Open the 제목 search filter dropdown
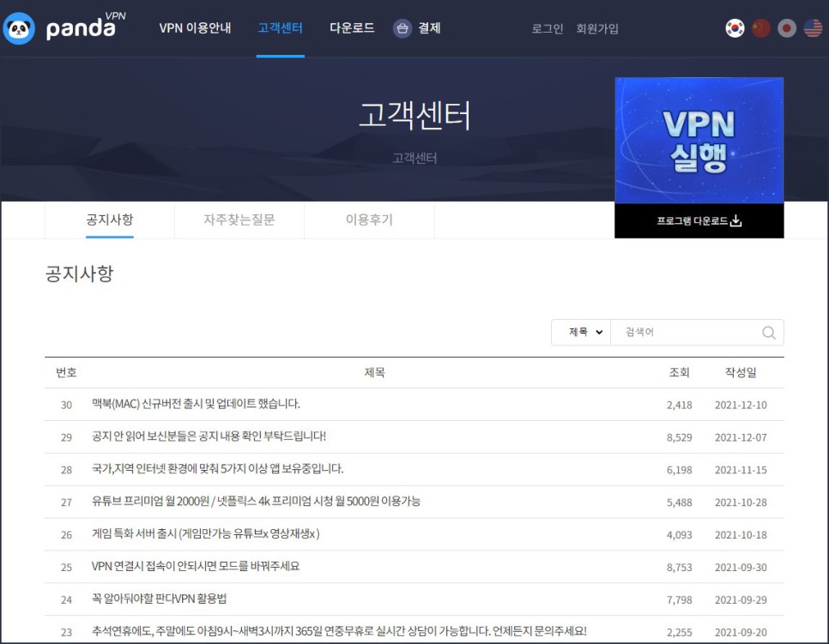Image resolution: width=829 pixels, height=644 pixels. tap(581, 333)
